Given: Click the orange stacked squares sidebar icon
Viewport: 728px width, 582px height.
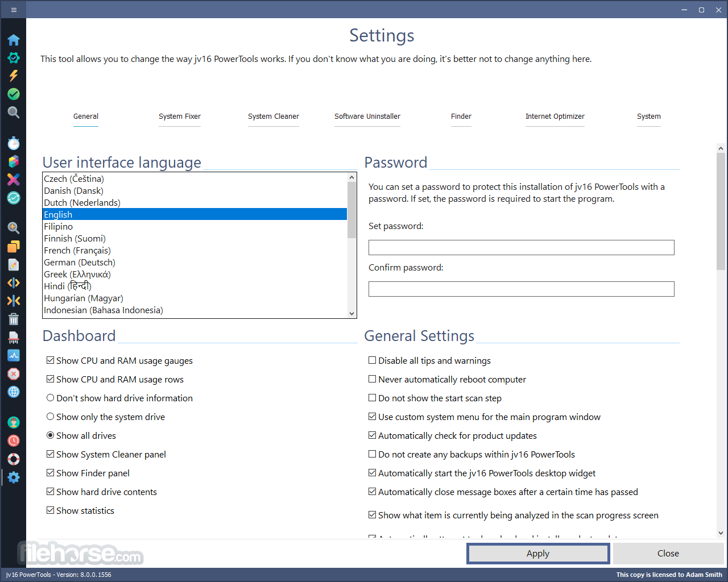Looking at the screenshot, I should point(14,246).
